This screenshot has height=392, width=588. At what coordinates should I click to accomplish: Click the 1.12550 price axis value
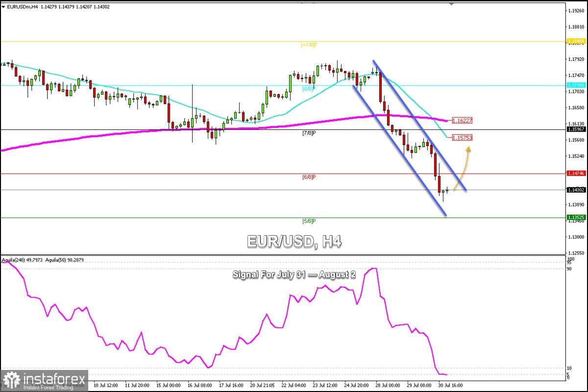click(x=576, y=253)
